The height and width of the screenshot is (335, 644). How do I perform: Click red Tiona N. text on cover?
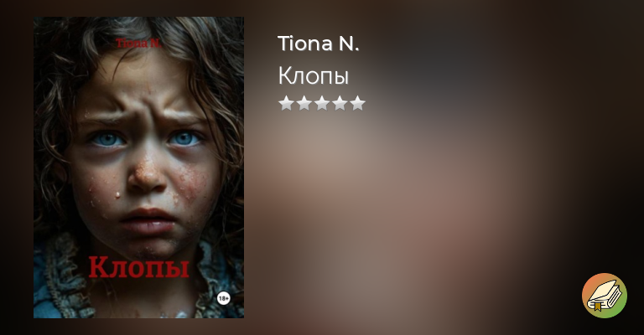[139, 43]
